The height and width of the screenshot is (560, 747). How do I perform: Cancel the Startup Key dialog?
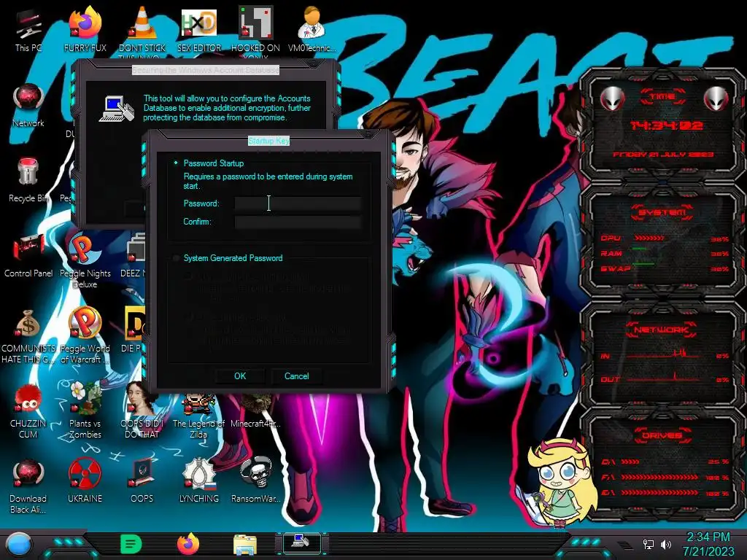[x=296, y=376]
